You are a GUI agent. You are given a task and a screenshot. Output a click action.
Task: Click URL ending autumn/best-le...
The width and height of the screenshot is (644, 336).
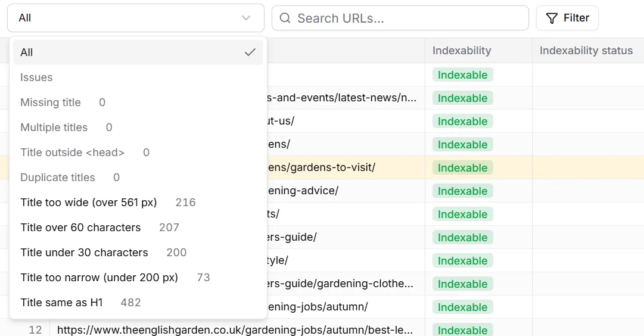[x=235, y=330]
